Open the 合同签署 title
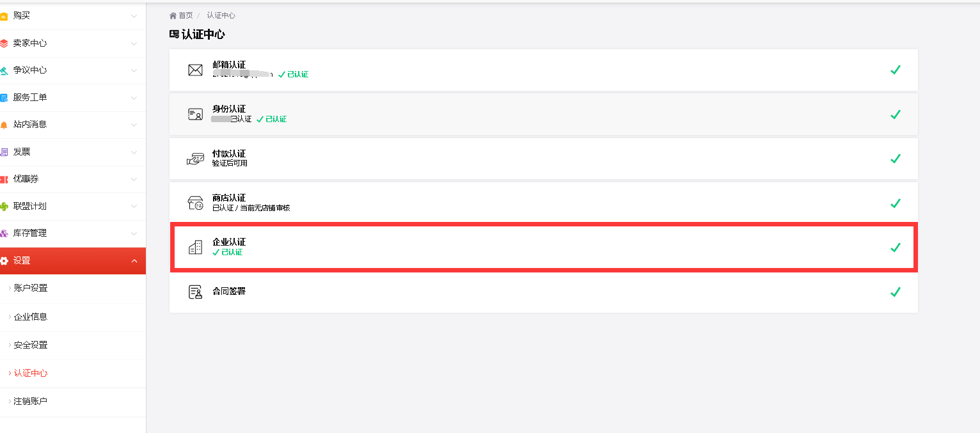This screenshot has height=433, width=980. [229, 292]
